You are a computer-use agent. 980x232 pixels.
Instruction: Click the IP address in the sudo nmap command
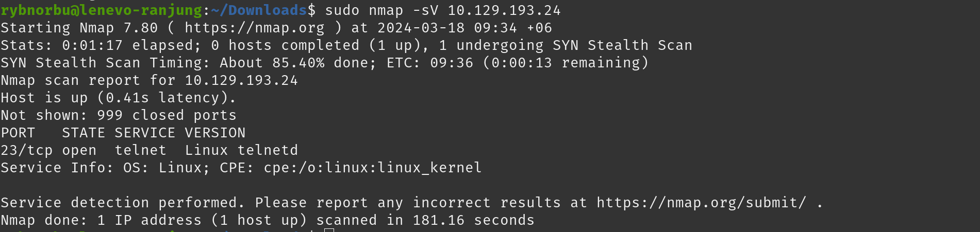504,10
